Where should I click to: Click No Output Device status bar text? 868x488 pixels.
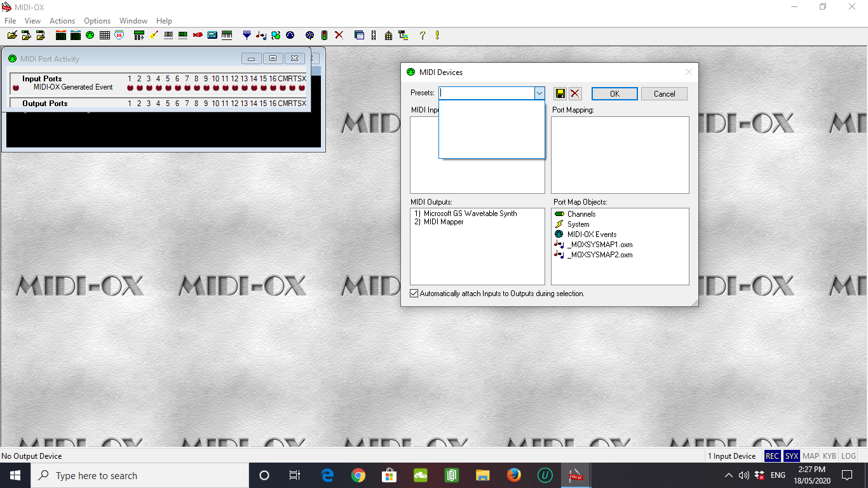tap(32, 456)
